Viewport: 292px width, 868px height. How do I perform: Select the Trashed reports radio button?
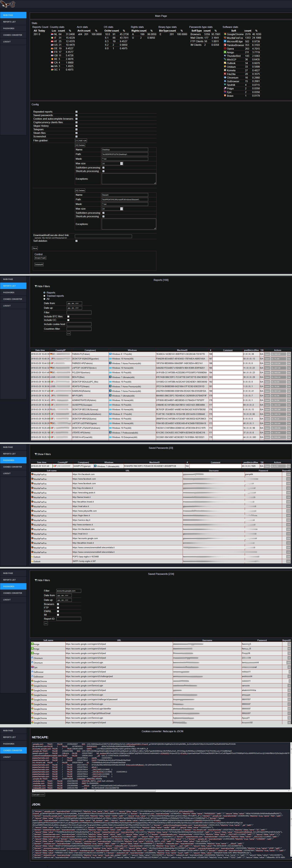[x=44, y=296]
